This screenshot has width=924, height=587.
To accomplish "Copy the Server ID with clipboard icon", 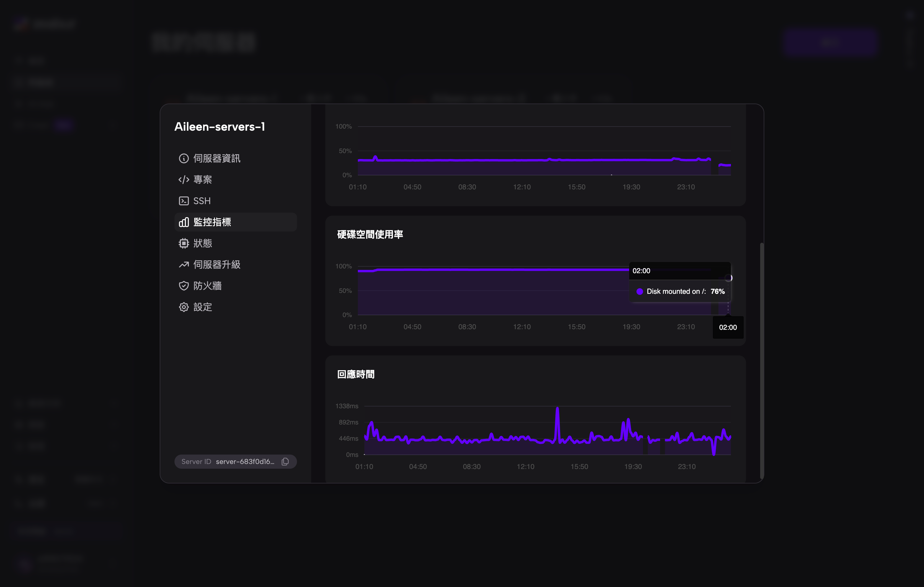I will coord(285,462).
